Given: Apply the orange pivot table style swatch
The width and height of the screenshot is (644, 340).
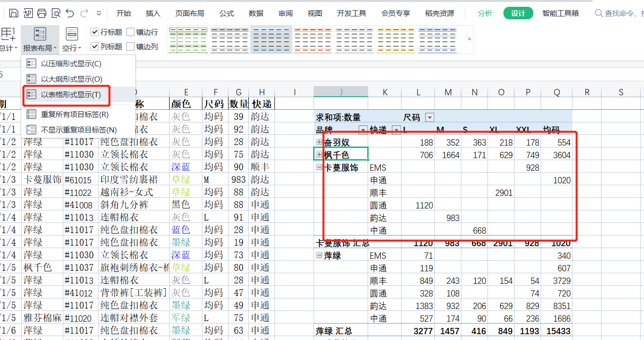Looking at the screenshot, I should point(313,39).
